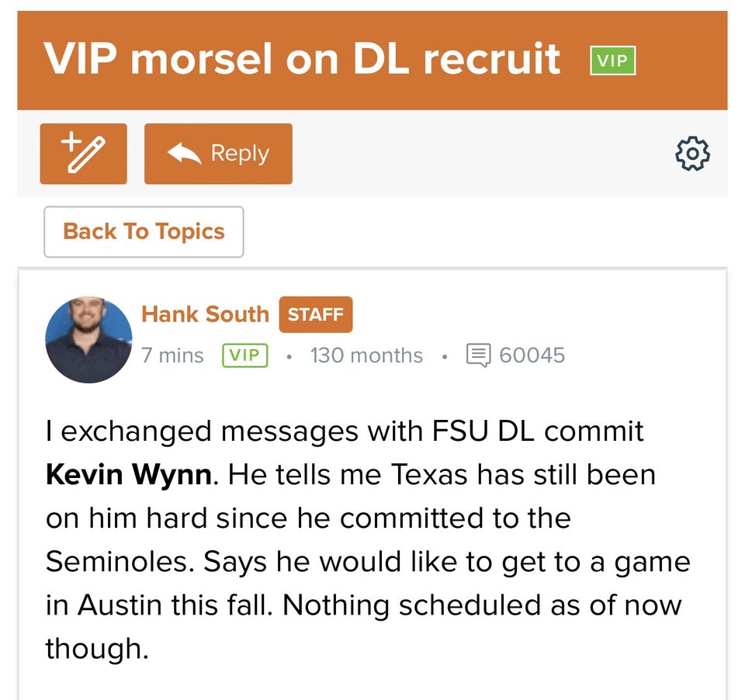The image size is (745, 700).
Task: Click the Hank South username link
Action: (205, 314)
